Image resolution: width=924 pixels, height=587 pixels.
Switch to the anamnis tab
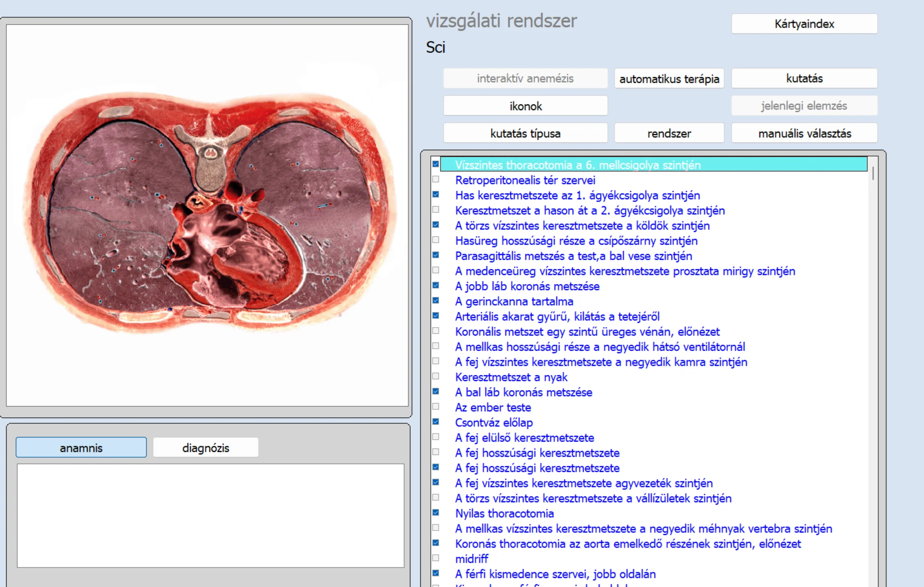(x=81, y=448)
